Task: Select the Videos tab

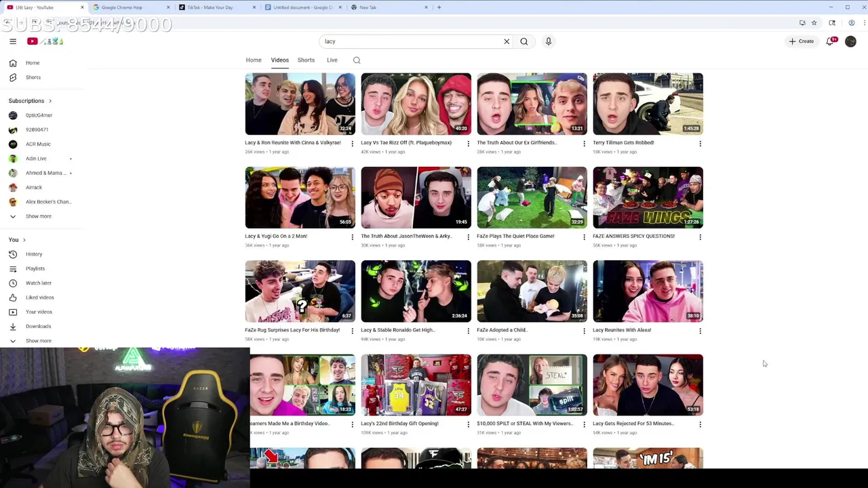Action: [x=280, y=60]
